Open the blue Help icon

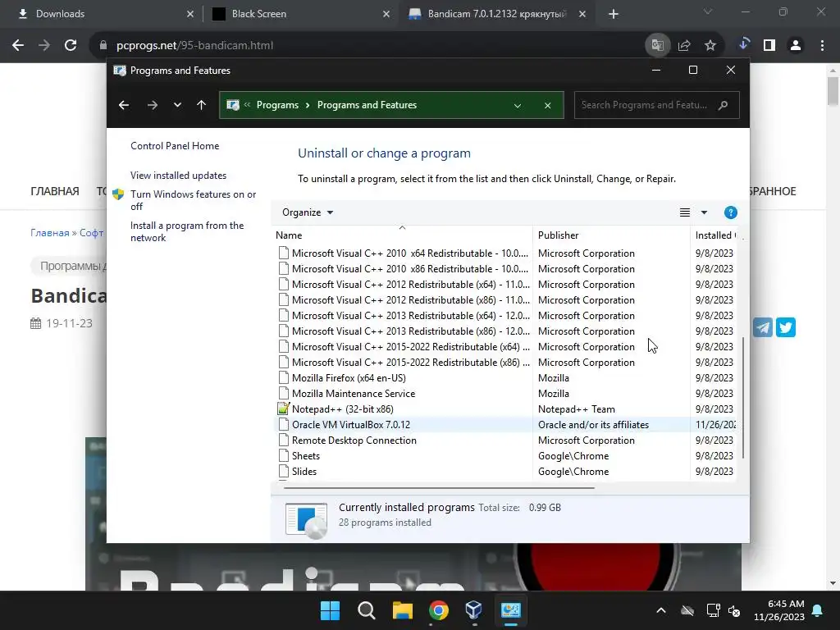pyautogui.click(x=730, y=212)
